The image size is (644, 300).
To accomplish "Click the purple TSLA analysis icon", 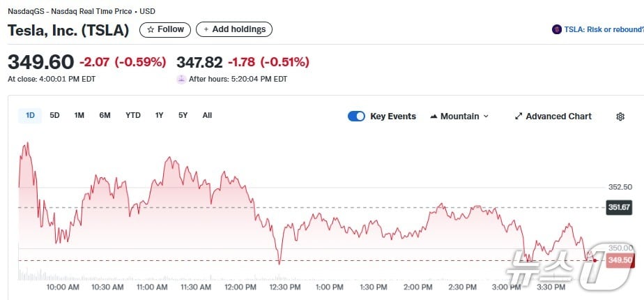I will [556, 29].
